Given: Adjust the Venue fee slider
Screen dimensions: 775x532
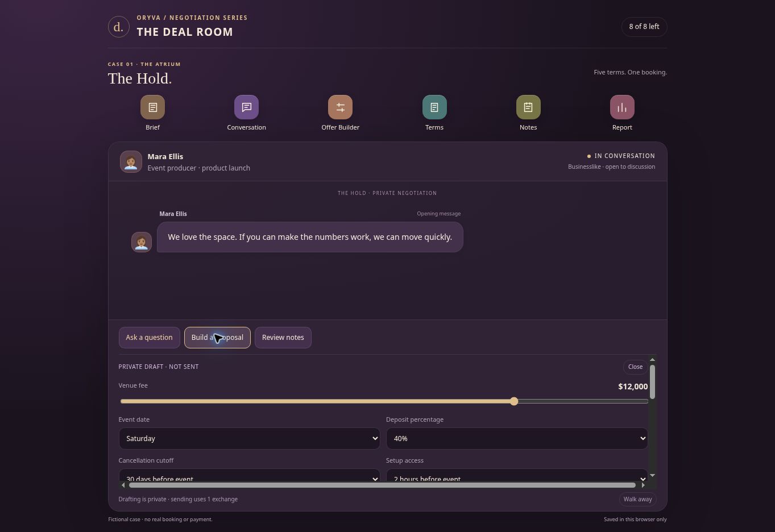Looking at the screenshot, I should click(x=384, y=401).
